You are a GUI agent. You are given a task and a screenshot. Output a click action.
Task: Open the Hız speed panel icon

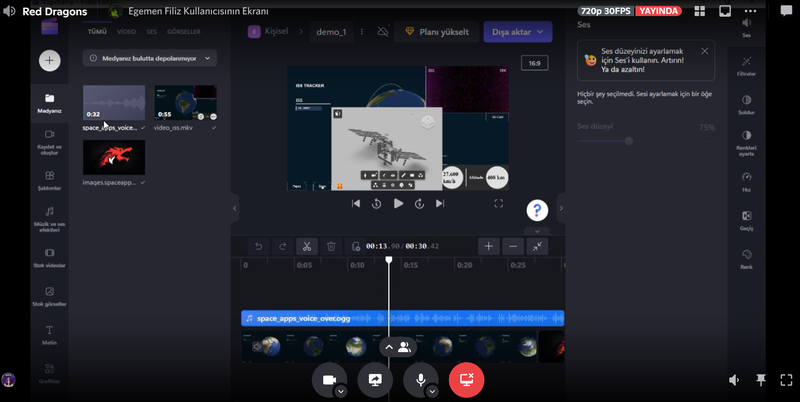tap(746, 181)
